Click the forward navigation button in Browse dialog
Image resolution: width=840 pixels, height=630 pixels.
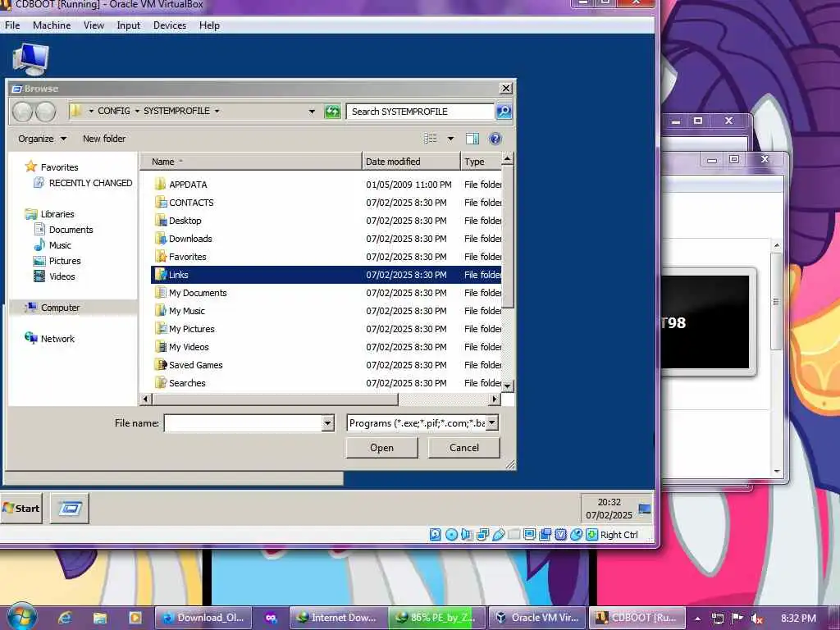click(x=46, y=112)
